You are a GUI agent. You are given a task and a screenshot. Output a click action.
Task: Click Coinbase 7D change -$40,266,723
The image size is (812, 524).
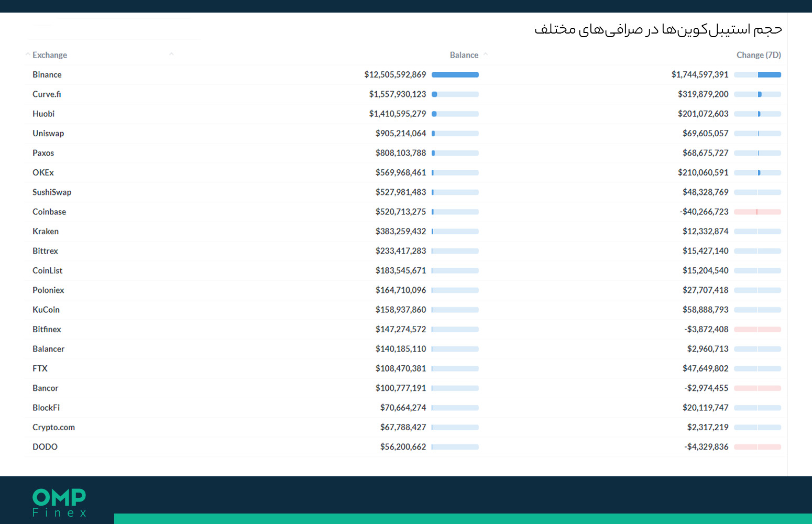704,212
